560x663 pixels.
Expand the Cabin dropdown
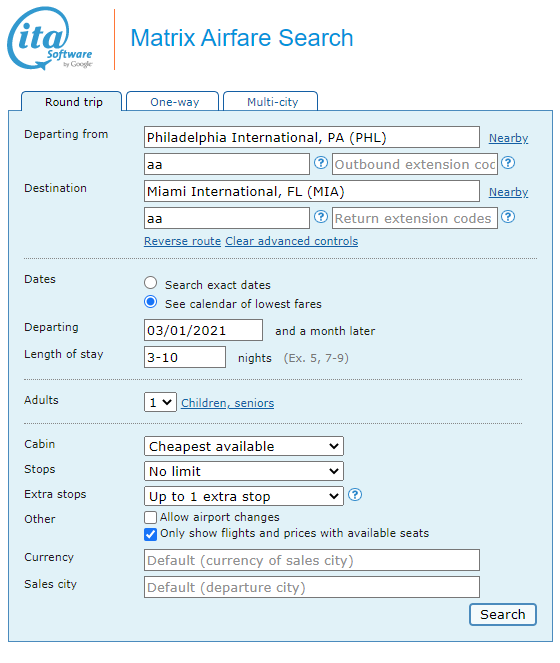point(244,447)
